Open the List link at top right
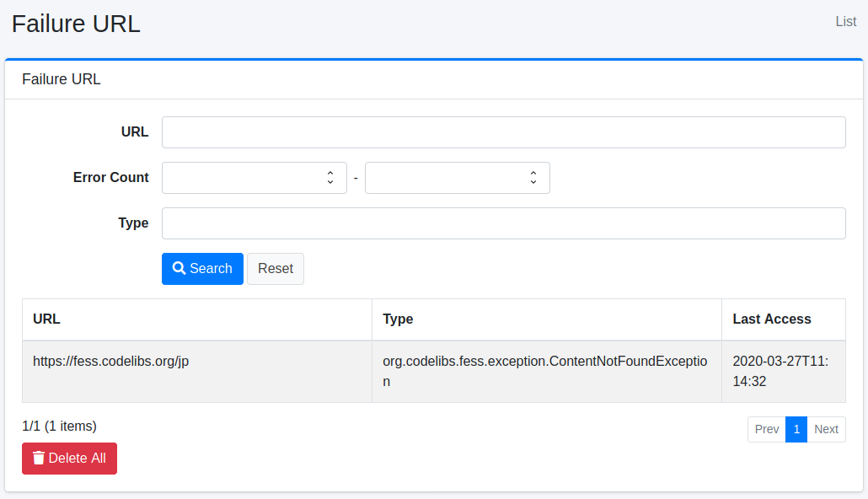868x499 pixels. 845,21
